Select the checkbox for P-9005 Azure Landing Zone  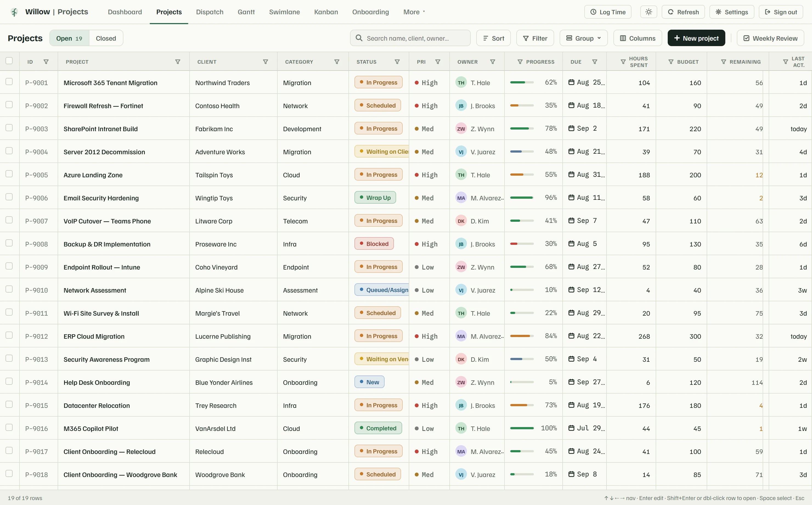point(9,174)
